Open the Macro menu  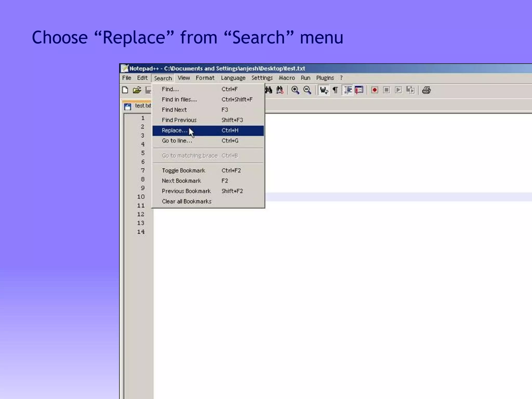pos(287,78)
